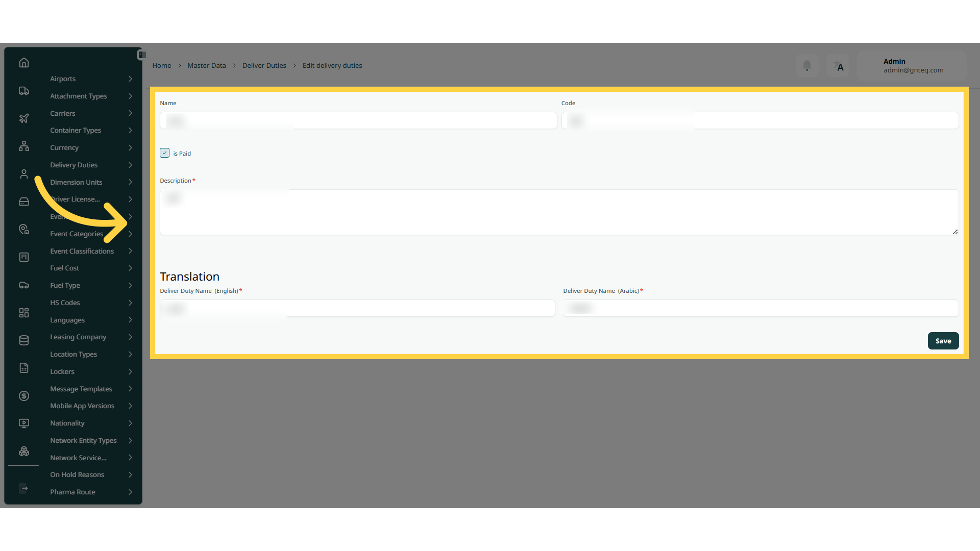Open the Admin account menu
Screen dimensions: 980x551
(912, 66)
